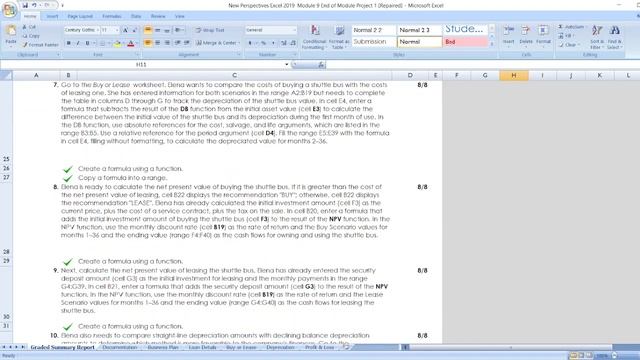Click the Wrap Text button

[x=210, y=30]
